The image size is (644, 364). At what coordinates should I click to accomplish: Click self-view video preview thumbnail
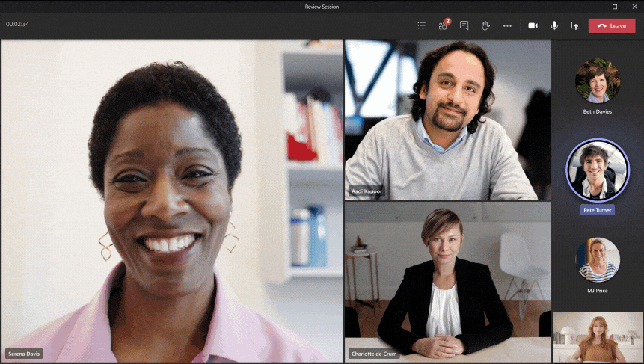(597, 337)
